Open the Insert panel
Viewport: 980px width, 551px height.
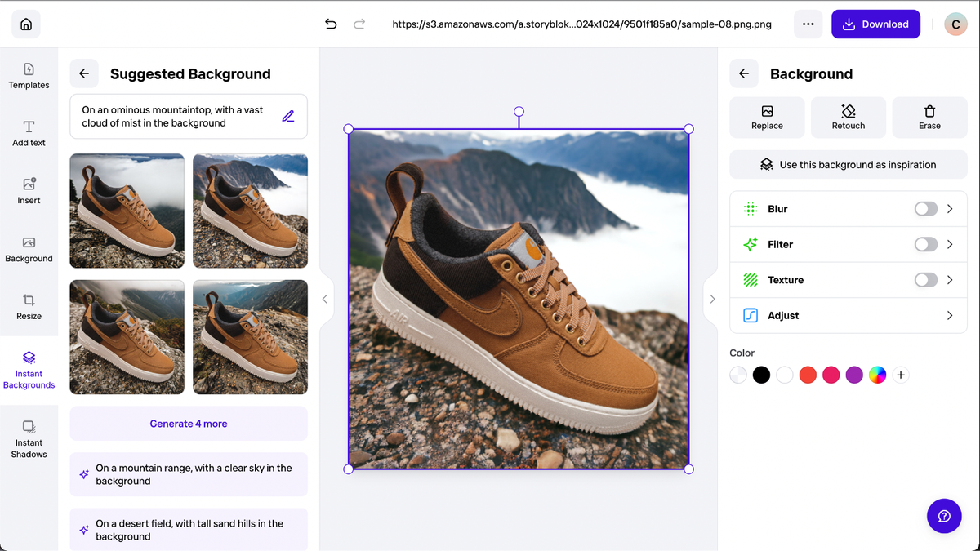[29, 190]
